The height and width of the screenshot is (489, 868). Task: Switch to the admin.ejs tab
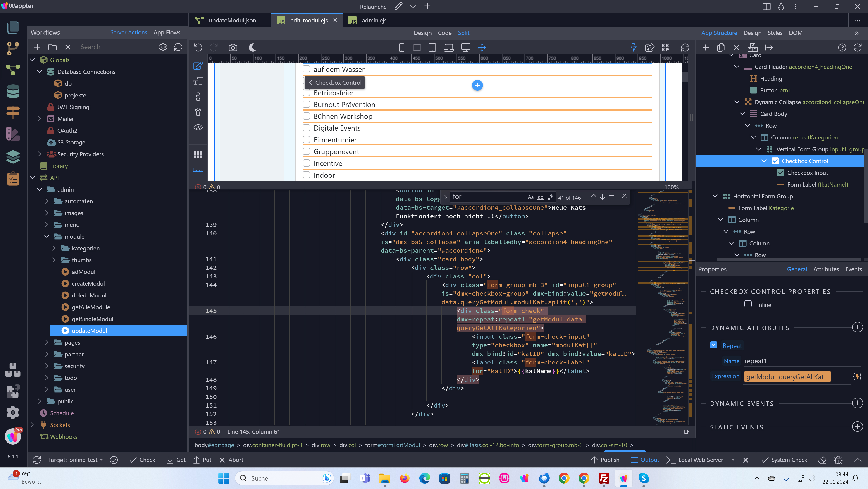pyautogui.click(x=374, y=21)
